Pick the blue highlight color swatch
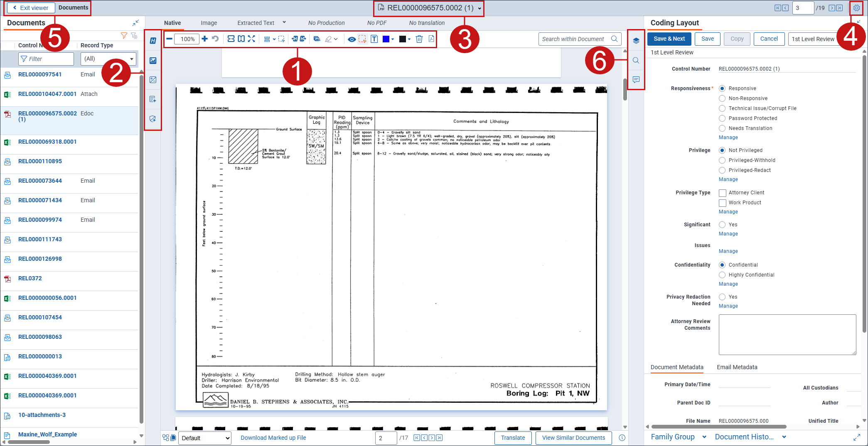Screen dimensions: 868x446 pyautogui.click(x=386, y=39)
